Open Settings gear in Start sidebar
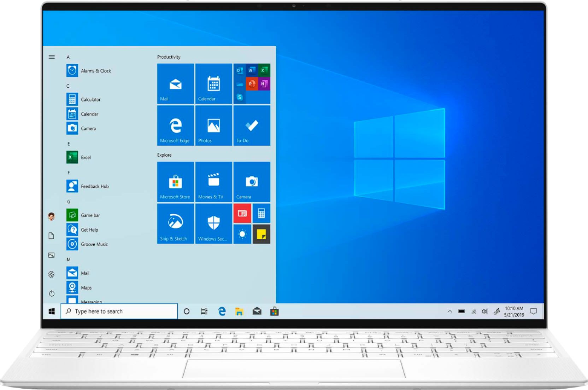 click(x=51, y=274)
